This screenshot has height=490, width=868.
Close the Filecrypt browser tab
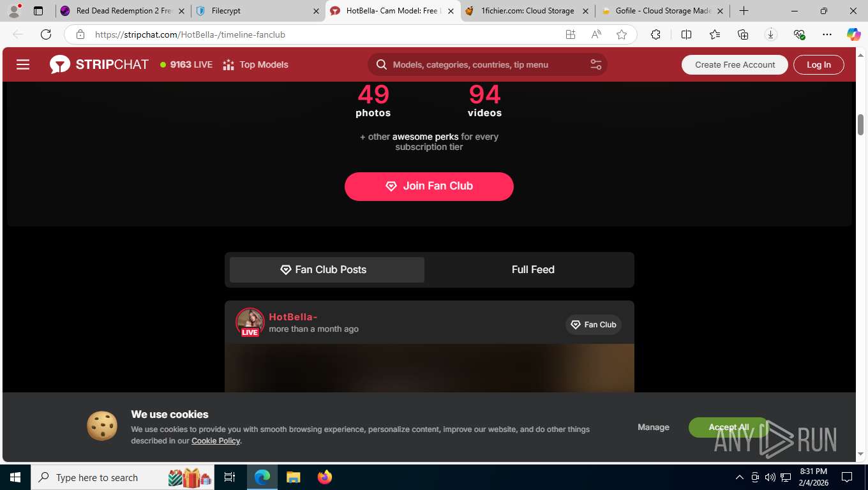point(316,11)
